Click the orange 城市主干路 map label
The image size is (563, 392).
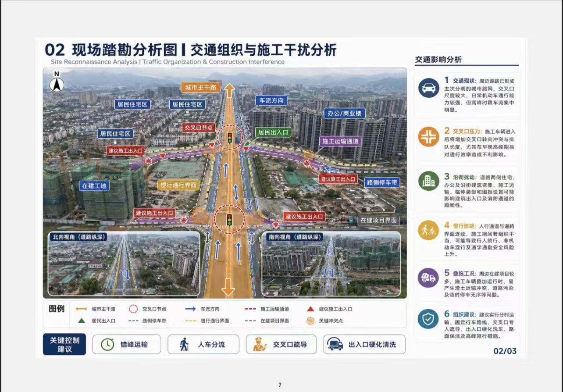[200, 87]
